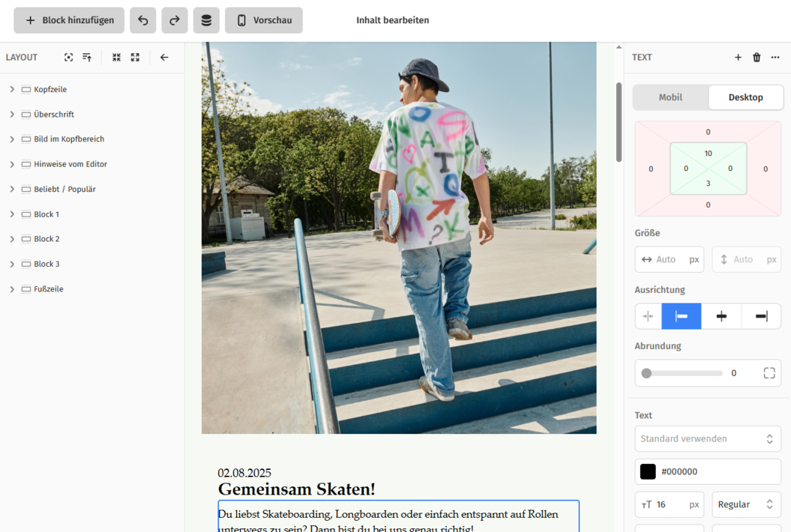
Task: Select the Desktop tab
Action: [x=745, y=97]
